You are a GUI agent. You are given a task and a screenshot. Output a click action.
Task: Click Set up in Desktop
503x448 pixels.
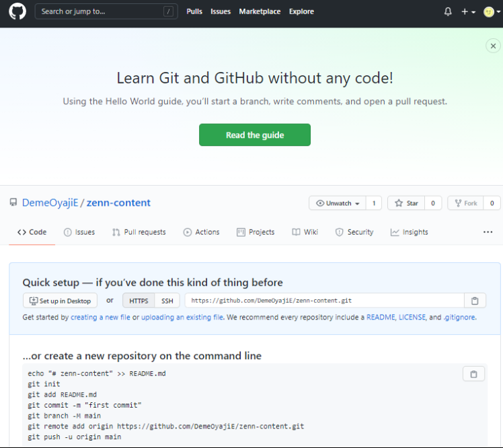click(x=60, y=301)
